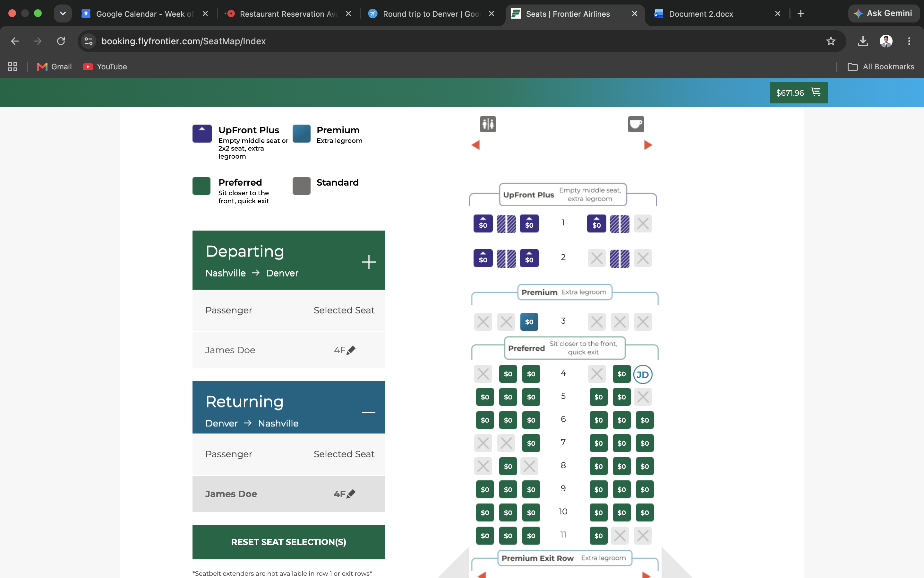
Task: Pick the left window seat in row 10
Action: coord(485,512)
